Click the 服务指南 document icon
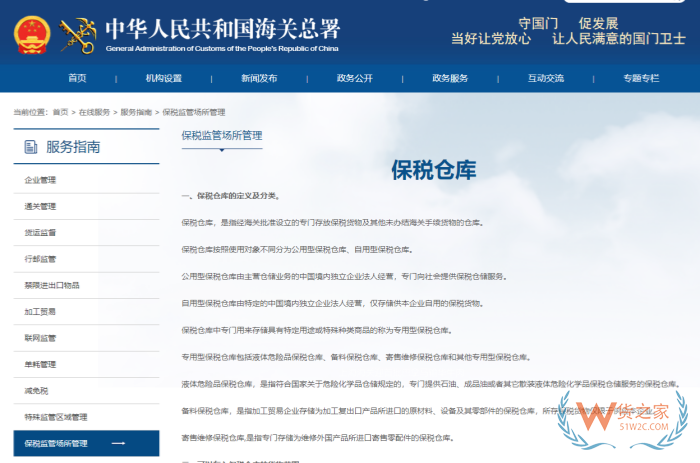Viewport: 700px width, 463px height. pos(31,146)
